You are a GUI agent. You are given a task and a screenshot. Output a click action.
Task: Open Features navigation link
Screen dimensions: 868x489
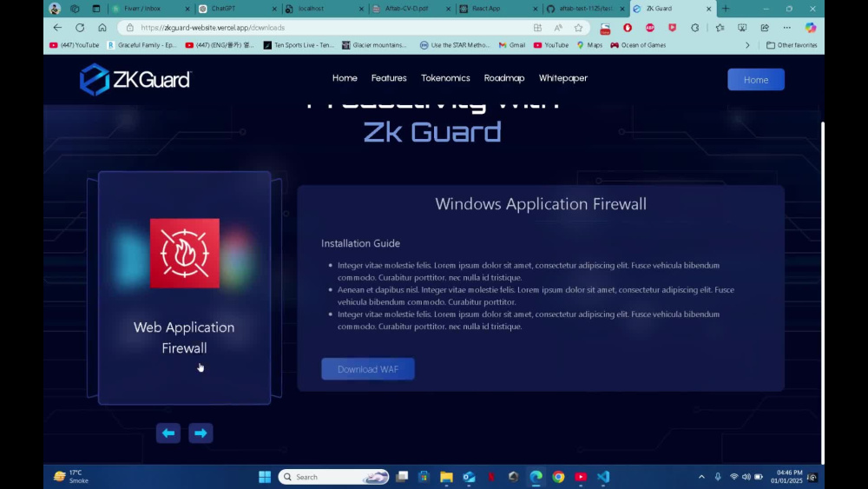pos(389,78)
